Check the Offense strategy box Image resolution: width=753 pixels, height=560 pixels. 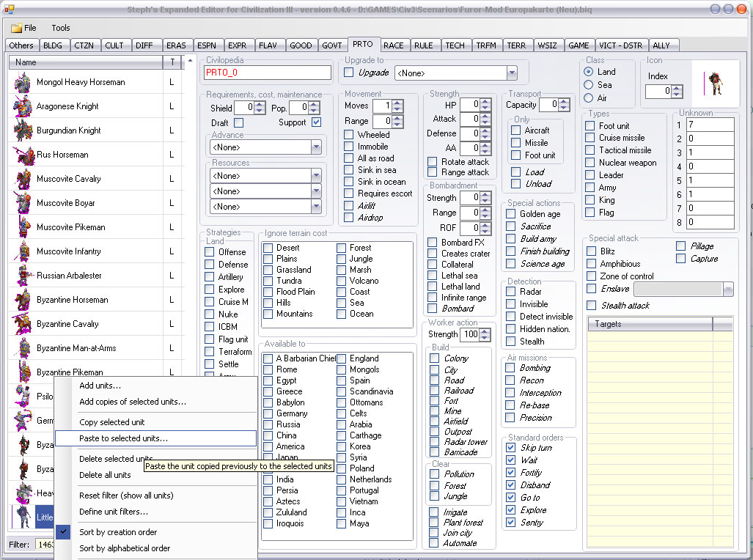[x=210, y=251]
